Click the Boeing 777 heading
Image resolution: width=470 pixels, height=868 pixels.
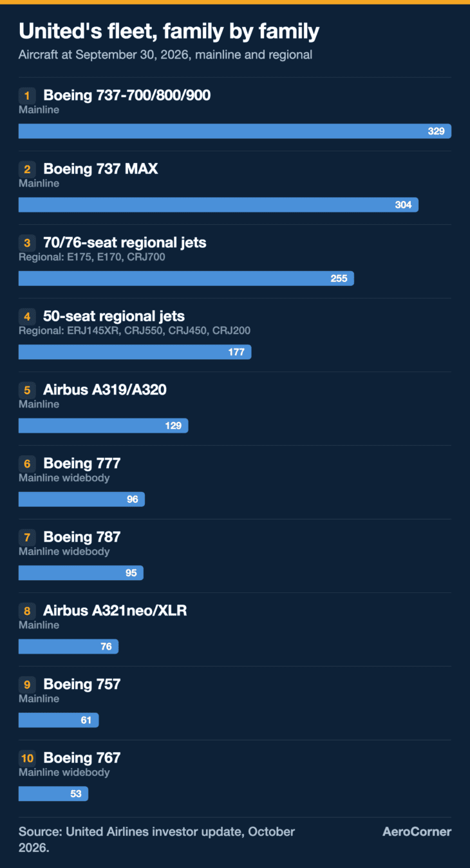coord(82,463)
